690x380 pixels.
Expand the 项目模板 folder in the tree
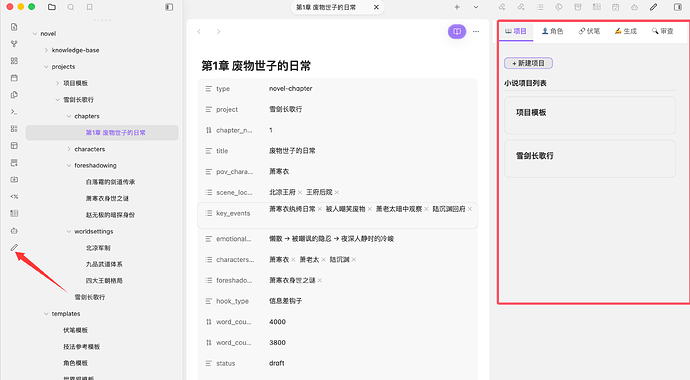58,83
